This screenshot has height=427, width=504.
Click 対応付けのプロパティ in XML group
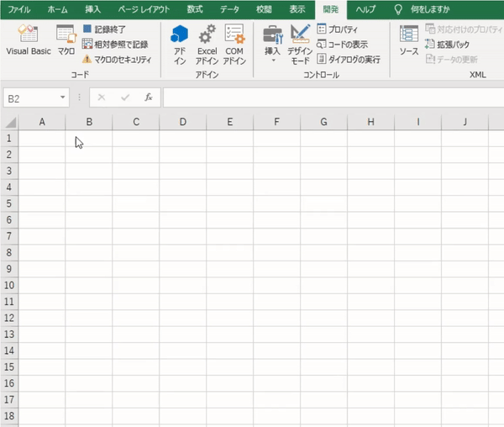pyautogui.click(x=464, y=29)
